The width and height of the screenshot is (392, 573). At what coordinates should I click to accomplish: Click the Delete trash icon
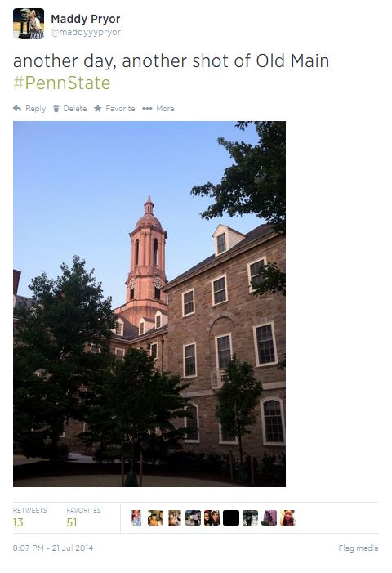click(x=56, y=108)
